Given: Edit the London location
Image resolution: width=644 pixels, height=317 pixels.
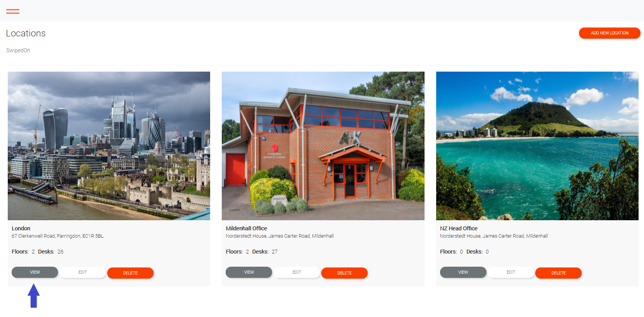Looking at the screenshot, I should (82, 272).
